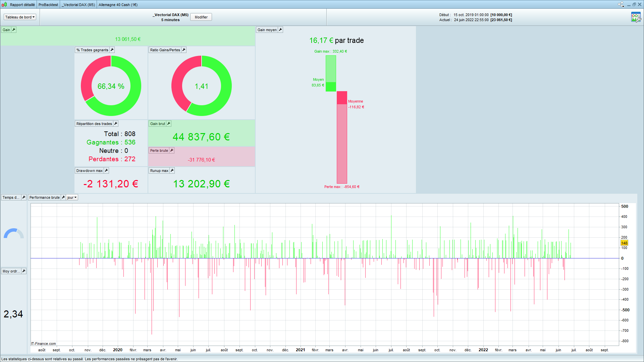The width and height of the screenshot is (644, 362).
Task: Open wrench settings for Gain moyen
Action: (x=280, y=30)
